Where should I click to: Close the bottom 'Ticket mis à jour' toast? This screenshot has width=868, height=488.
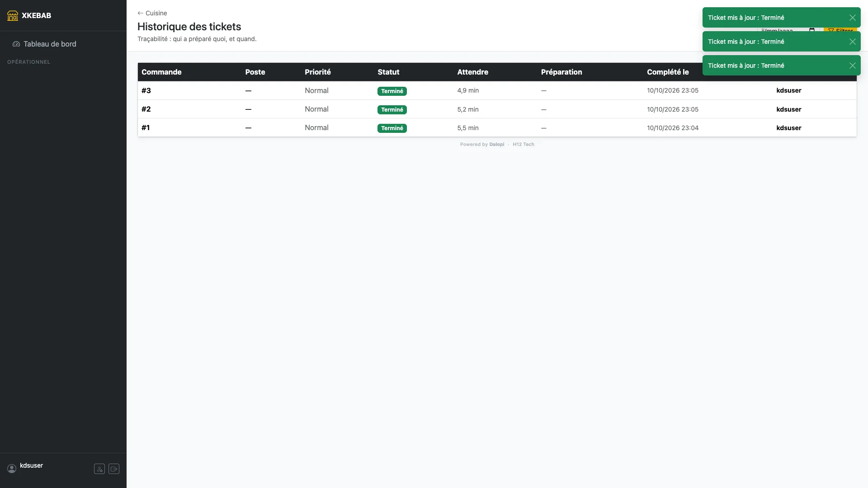[x=852, y=66]
